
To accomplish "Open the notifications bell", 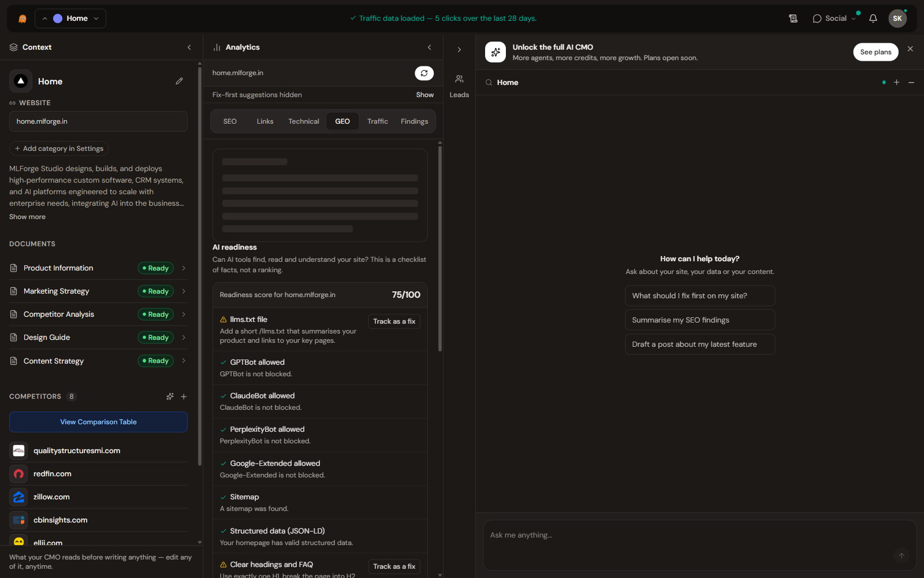I will pos(873,18).
